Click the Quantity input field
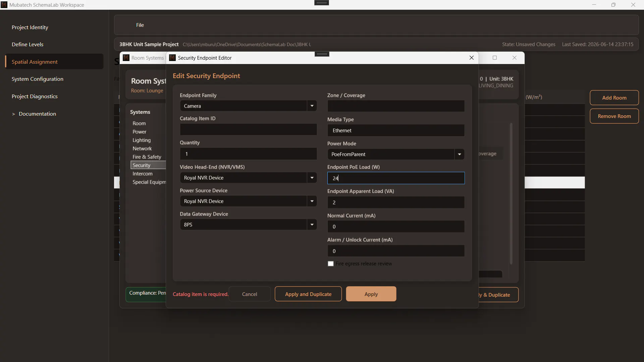 tap(248, 154)
